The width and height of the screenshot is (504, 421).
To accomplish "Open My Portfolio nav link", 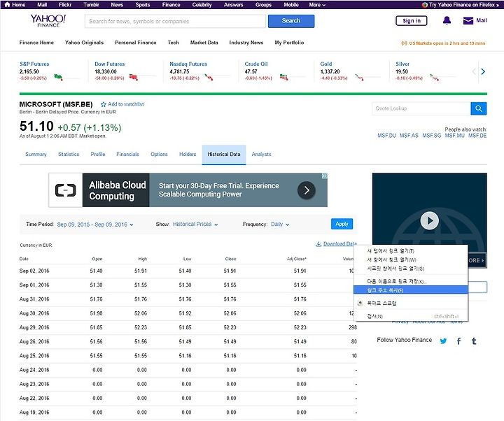I will click(289, 43).
